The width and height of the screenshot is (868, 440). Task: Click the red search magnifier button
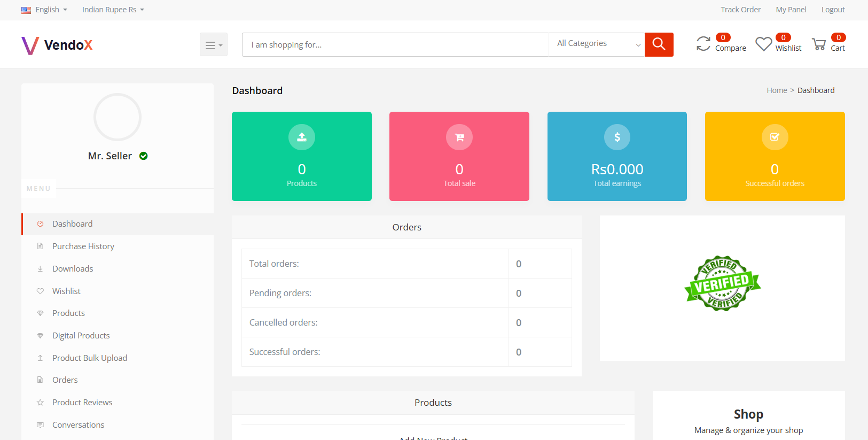coord(659,44)
